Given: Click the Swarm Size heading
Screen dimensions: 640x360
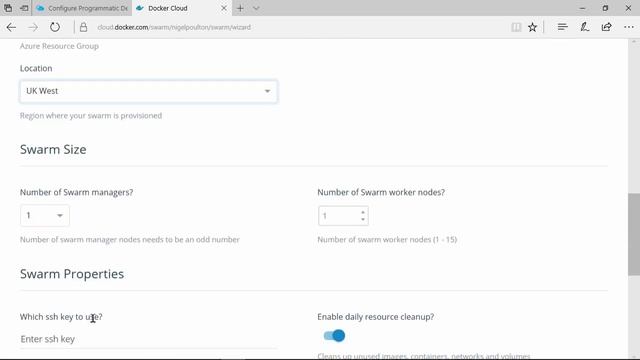Looking at the screenshot, I should point(53,149).
